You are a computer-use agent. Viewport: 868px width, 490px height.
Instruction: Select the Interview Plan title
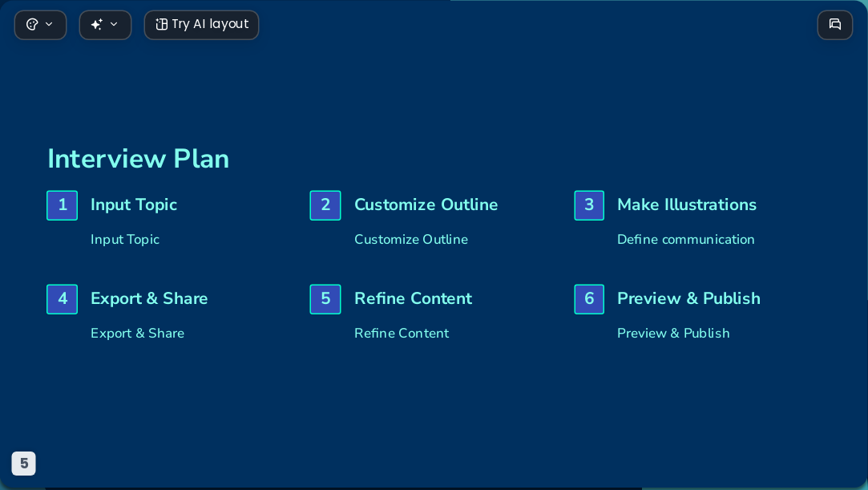(x=139, y=159)
